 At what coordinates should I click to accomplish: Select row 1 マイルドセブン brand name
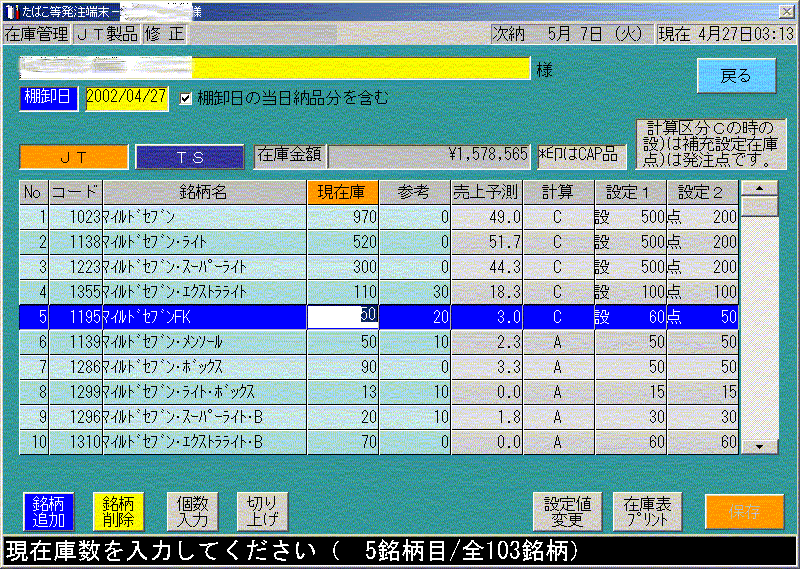click(203, 217)
